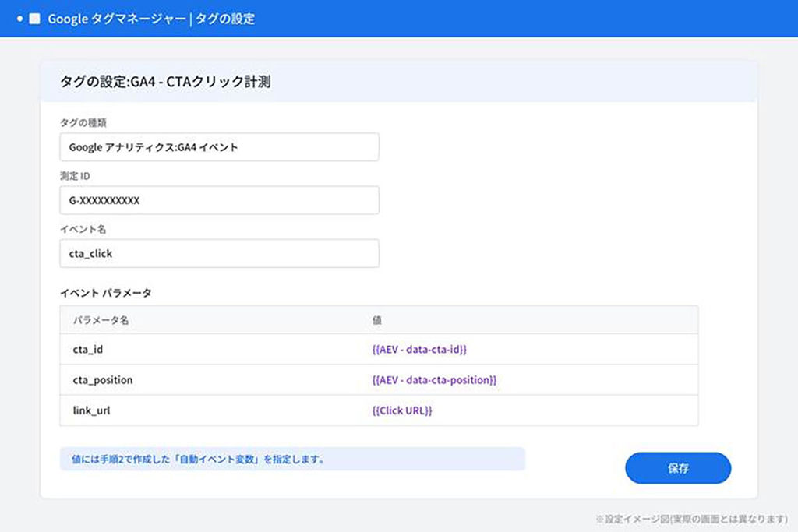The width and height of the screenshot is (798, 532).
Task: Select the link_url parameter name cell
Action: point(92,410)
